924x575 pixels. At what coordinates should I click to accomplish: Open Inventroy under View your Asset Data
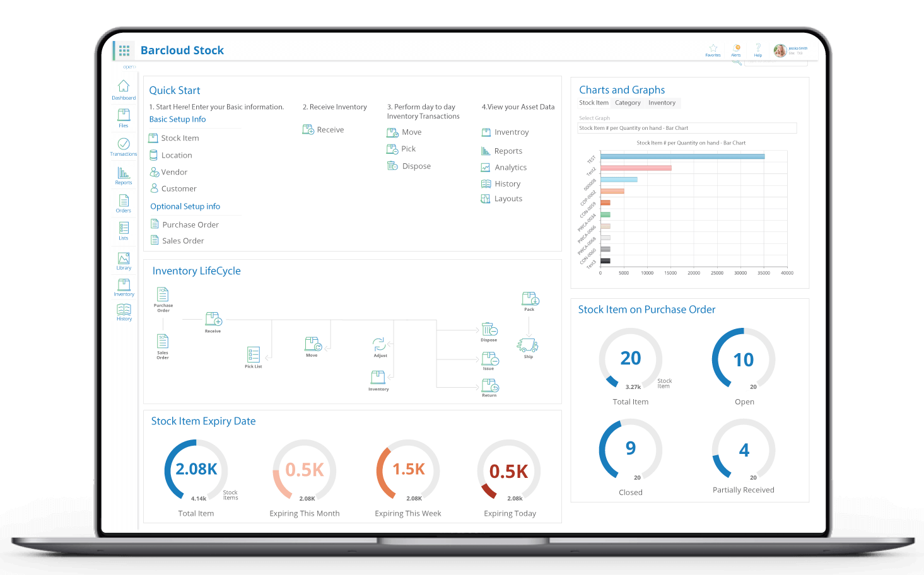click(x=505, y=132)
